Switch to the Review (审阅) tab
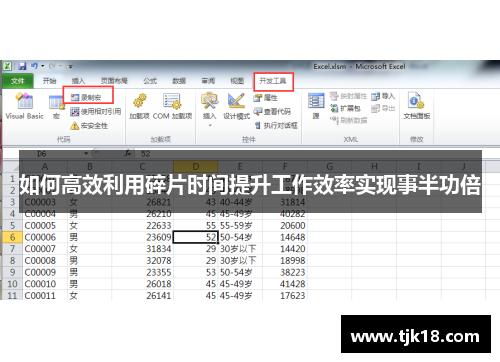The width and height of the screenshot is (500, 362). (x=208, y=81)
